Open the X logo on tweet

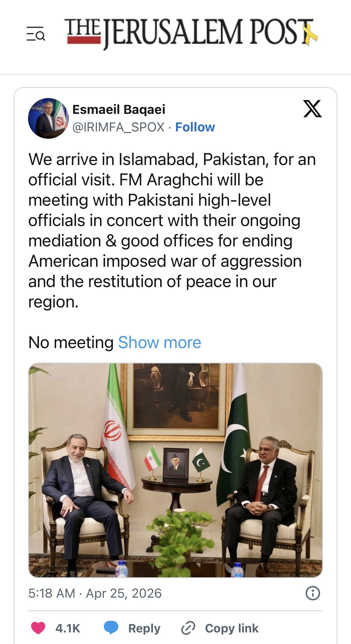tap(312, 109)
